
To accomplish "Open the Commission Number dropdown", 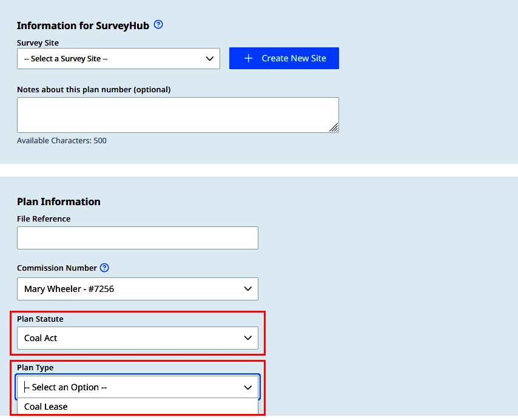I will coord(138,289).
